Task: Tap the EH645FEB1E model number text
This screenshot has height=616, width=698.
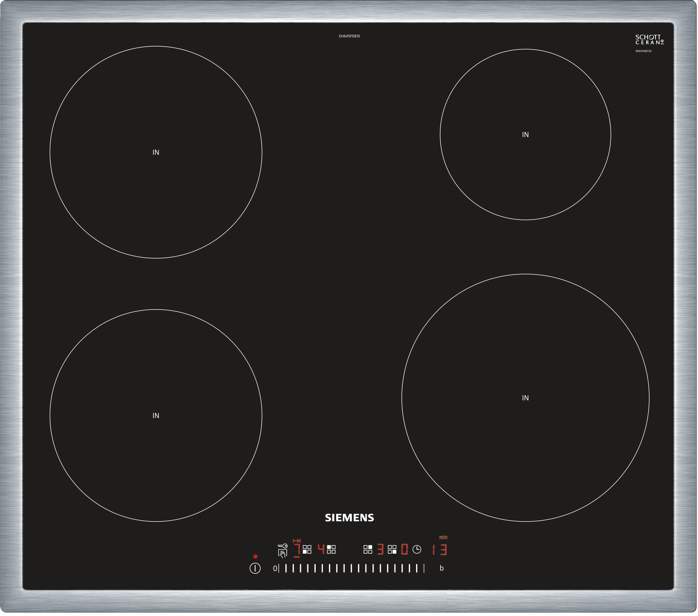Action: click(x=349, y=36)
